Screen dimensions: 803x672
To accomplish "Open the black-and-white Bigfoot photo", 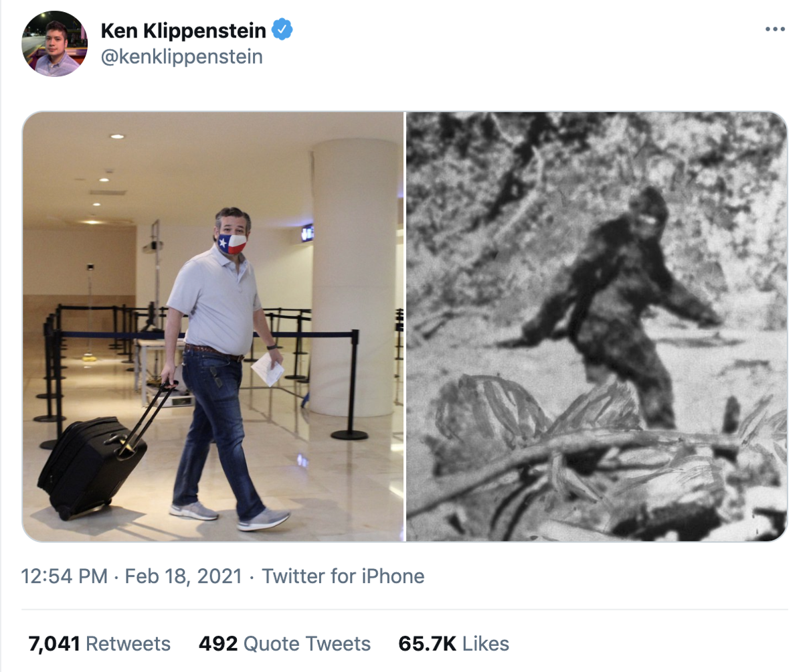I will tap(597, 326).
